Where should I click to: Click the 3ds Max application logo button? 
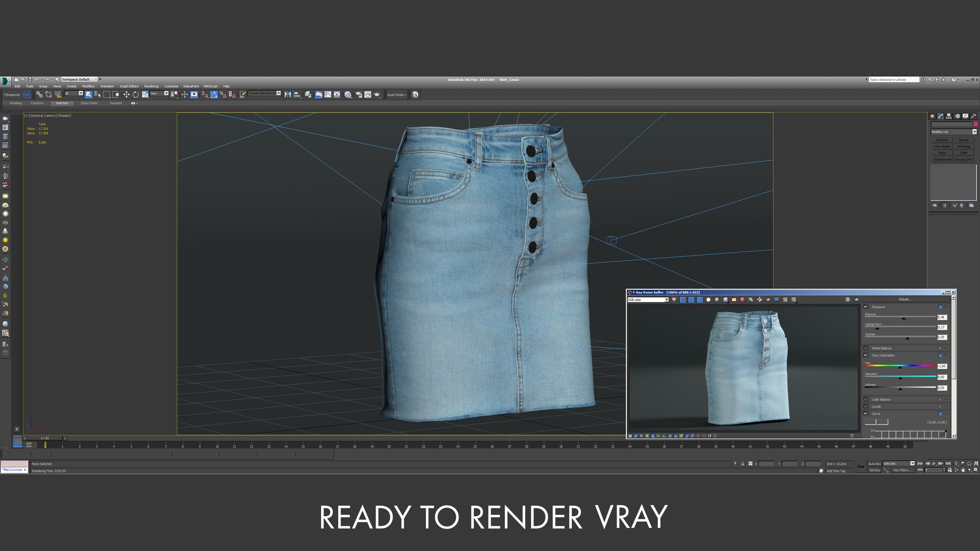[5, 81]
